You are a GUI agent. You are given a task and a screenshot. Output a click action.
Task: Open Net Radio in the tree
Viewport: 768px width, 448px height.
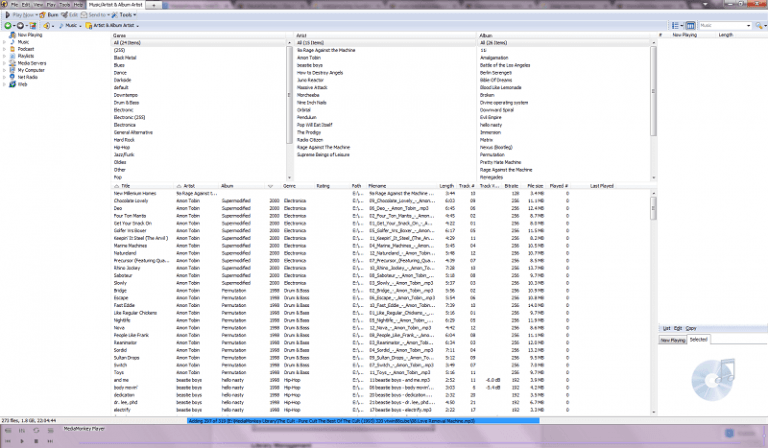(x=26, y=77)
